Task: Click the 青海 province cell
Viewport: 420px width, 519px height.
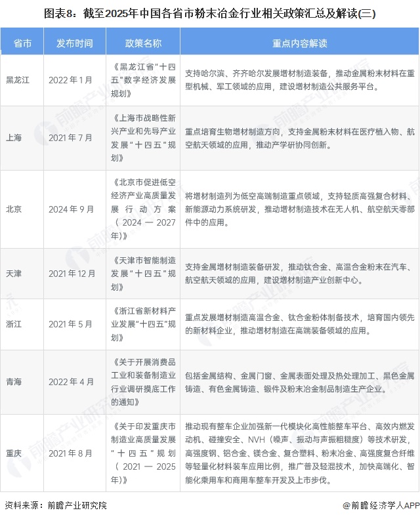Action: click(14, 382)
